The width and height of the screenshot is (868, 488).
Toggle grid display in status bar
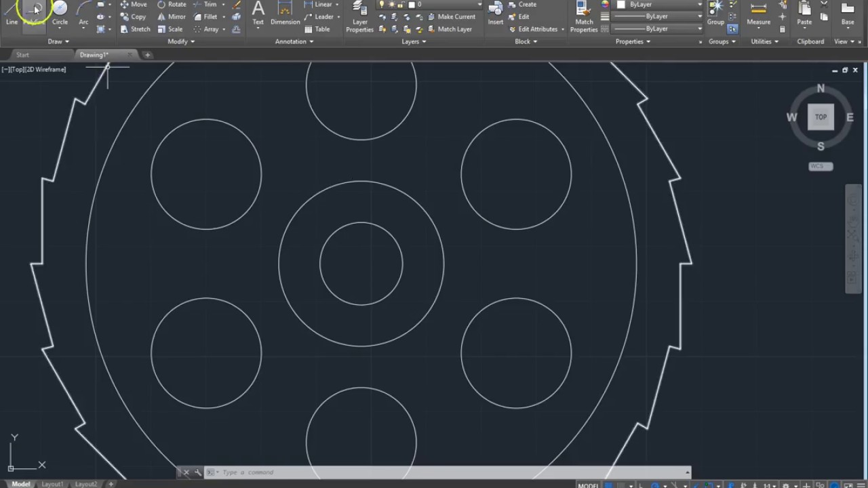coord(608,485)
